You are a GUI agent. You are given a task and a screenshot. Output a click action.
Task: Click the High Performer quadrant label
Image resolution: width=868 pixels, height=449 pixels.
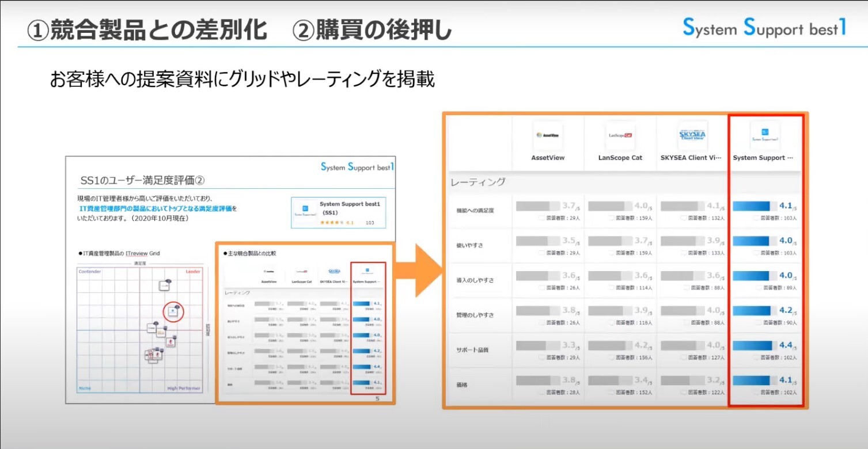[x=184, y=388]
